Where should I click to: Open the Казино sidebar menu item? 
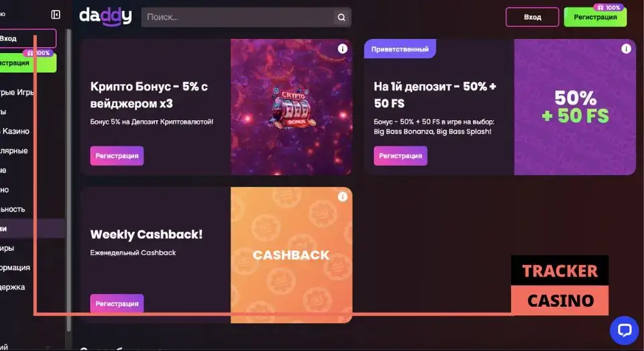[x=15, y=131]
